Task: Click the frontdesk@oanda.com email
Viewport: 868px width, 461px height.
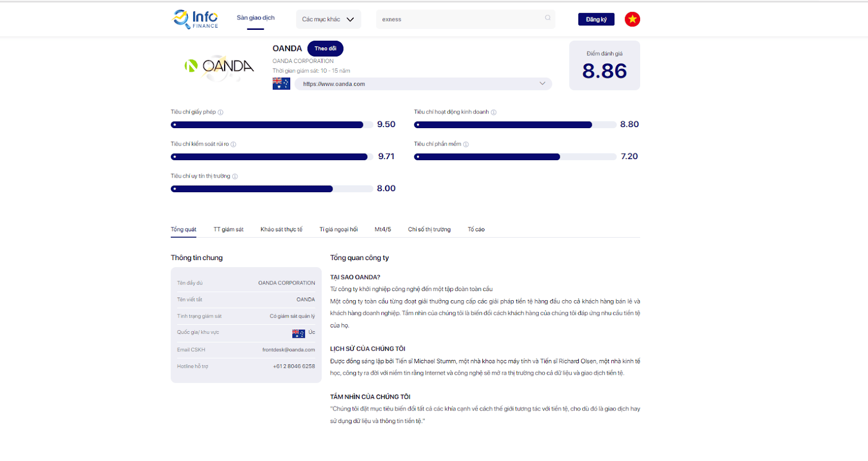Action: [x=289, y=350]
